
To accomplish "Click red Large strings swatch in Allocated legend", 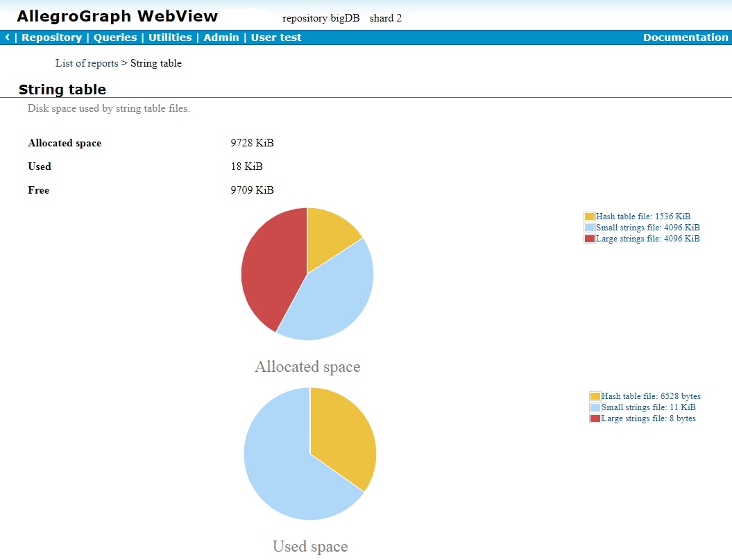I will (x=590, y=239).
